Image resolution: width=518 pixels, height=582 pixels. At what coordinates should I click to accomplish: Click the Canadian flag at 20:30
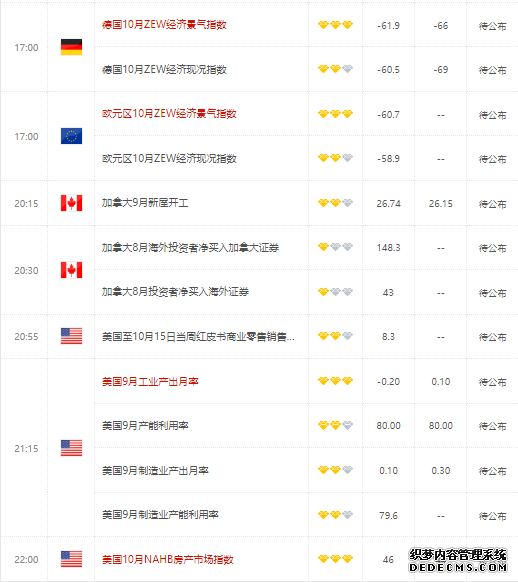click(71, 270)
